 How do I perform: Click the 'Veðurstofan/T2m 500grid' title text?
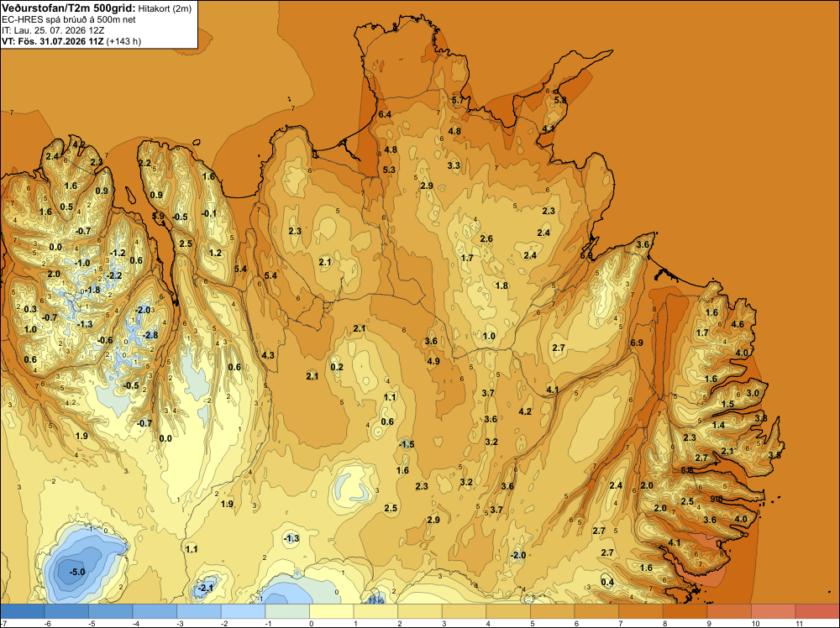[68, 8]
